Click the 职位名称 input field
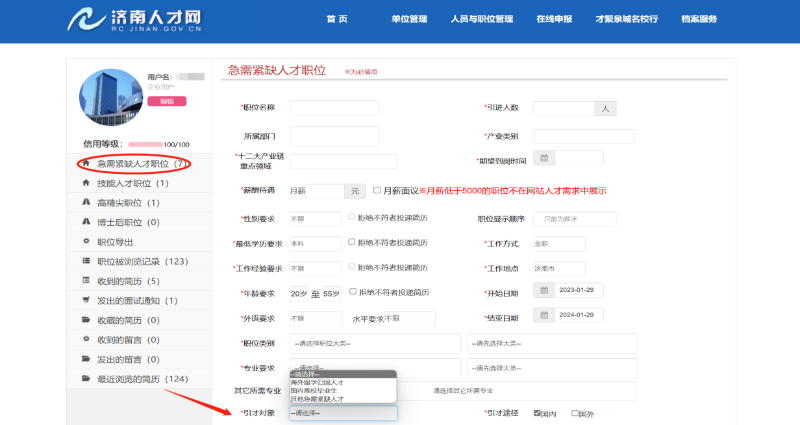 (334, 108)
